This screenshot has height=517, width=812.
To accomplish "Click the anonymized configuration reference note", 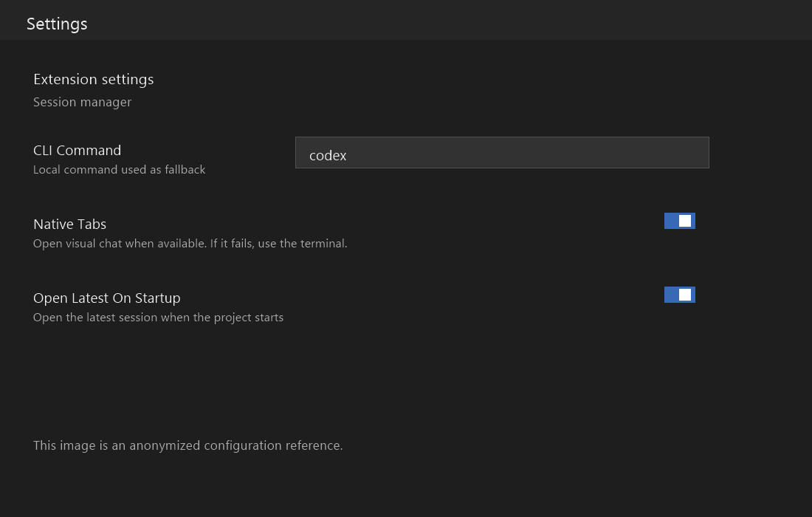I will (x=188, y=445).
